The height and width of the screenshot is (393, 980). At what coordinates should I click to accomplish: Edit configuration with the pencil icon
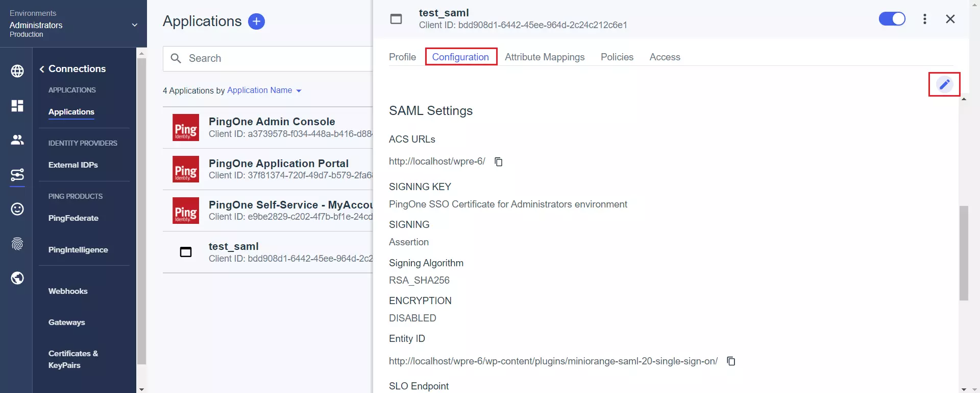[x=944, y=84]
